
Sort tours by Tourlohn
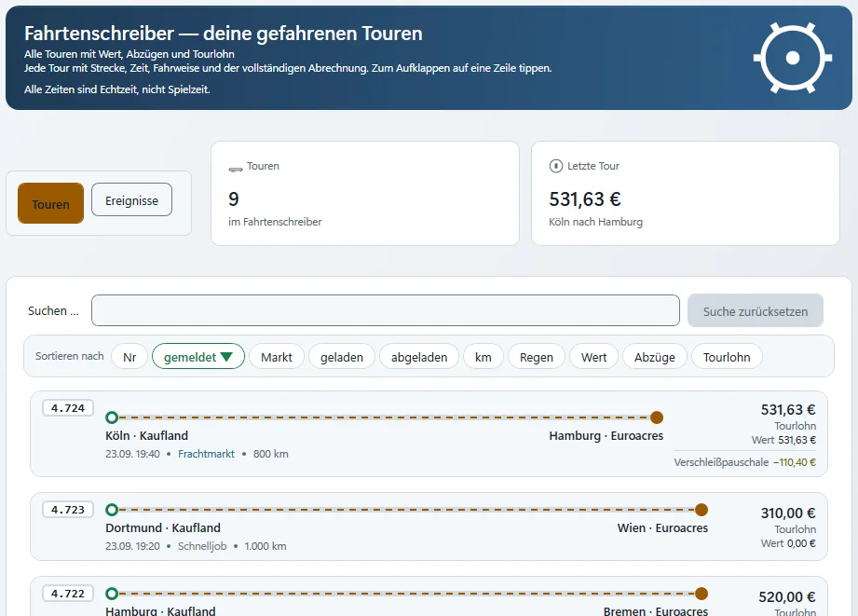(727, 356)
